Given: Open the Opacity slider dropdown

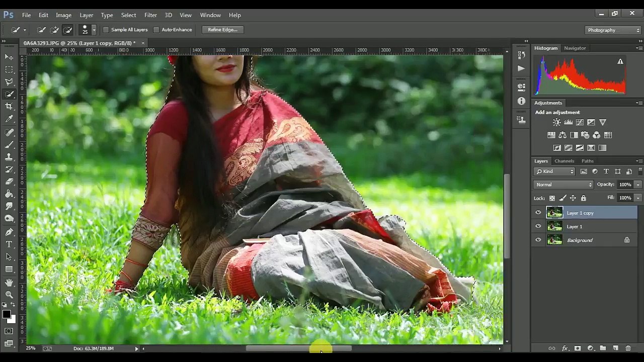Looking at the screenshot, I should point(637,185).
